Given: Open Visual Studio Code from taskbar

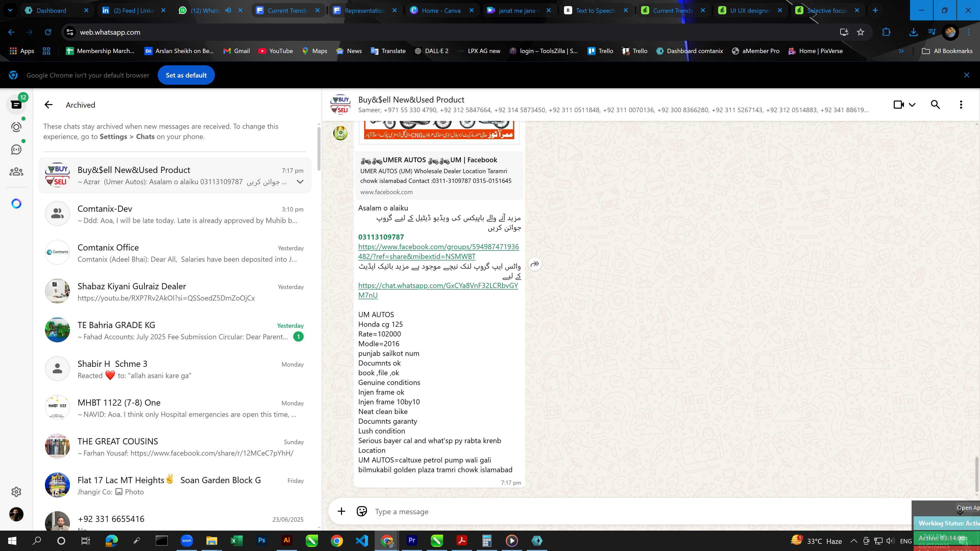Looking at the screenshot, I should tap(362, 540).
